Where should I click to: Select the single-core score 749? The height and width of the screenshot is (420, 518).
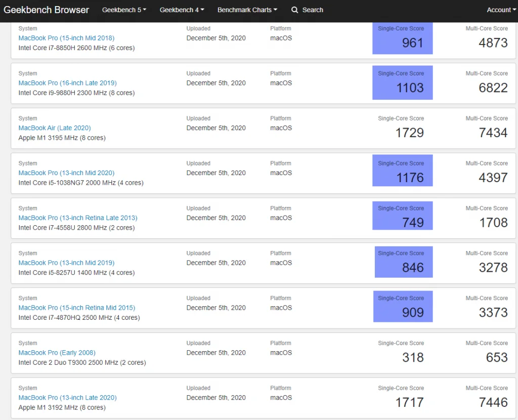pyautogui.click(x=413, y=223)
